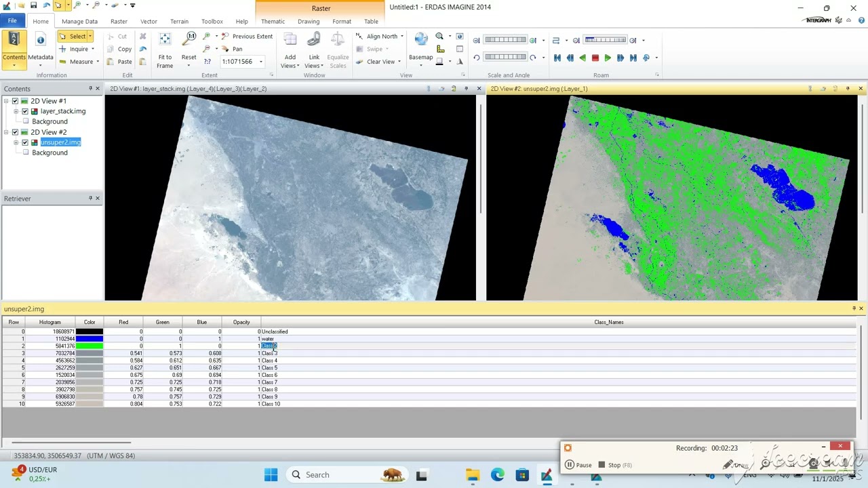The width and height of the screenshot is (868, 488).
Task: Open the File menu
Action: click(12, 21)
